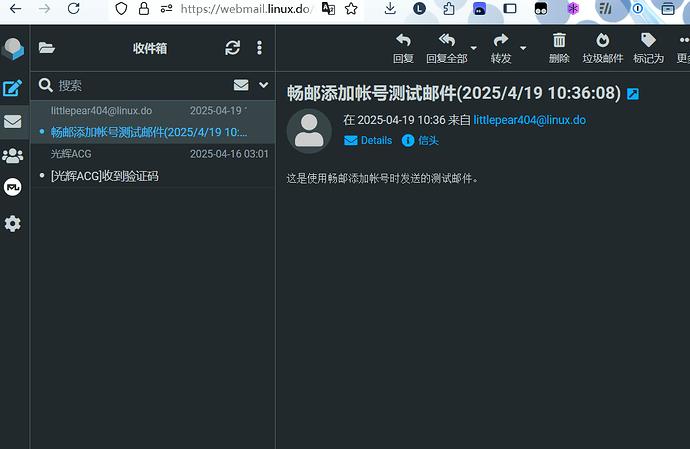Click the webmail address bar URL

pos(246,9)
